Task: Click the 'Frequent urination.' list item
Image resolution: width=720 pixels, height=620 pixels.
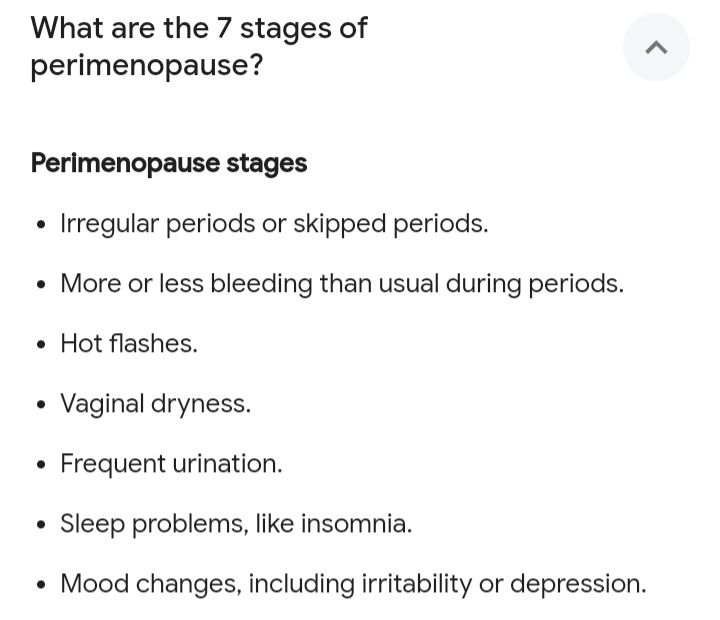Action: pyautogui.click(x=171, y=463)
